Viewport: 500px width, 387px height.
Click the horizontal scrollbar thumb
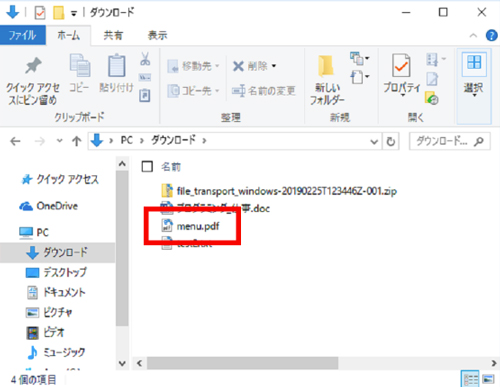[243, 363]
